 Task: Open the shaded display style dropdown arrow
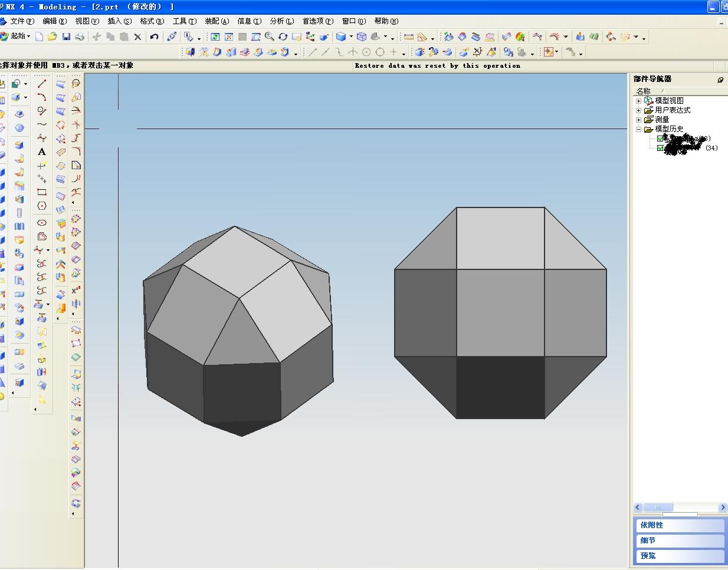click(x=351, y=37)
